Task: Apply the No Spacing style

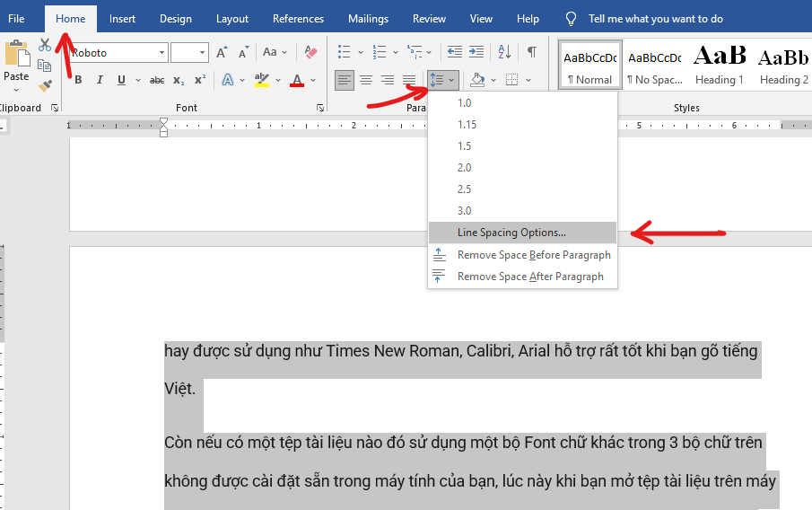Action: click(x=655, y=65)
